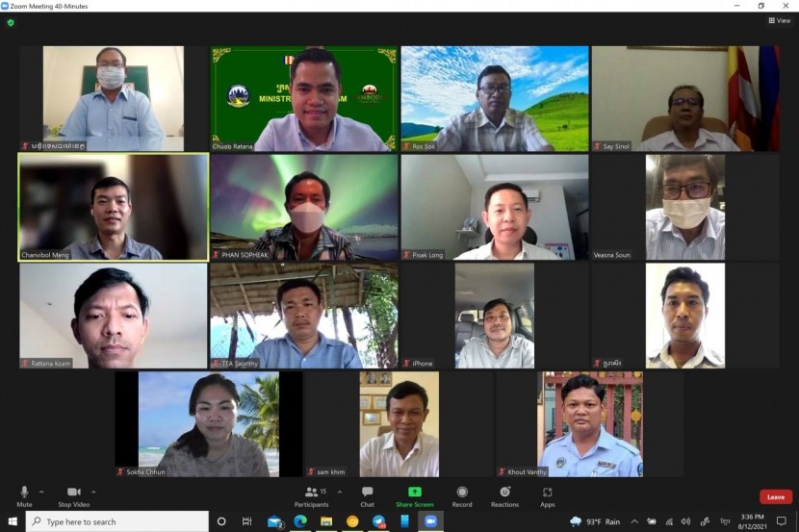The image size is (799, 532).
Task: Open the Reactions menu
Action: pyautogui.click(x=504, y=493)
